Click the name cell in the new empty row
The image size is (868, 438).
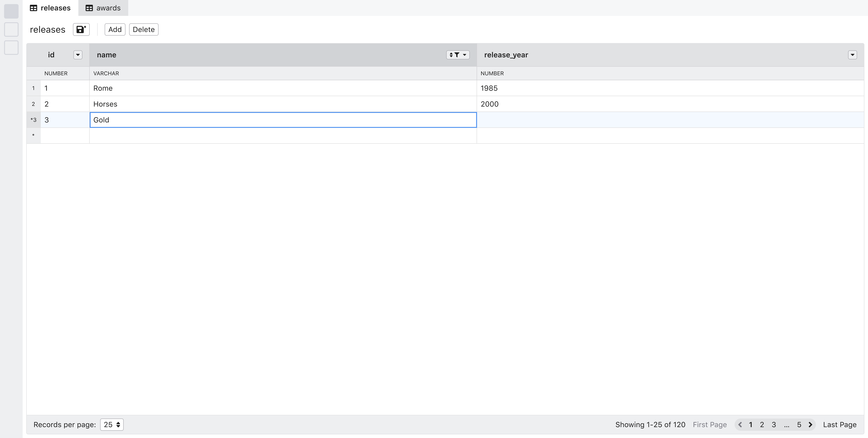pyautogui.click(x=283, y=136)
